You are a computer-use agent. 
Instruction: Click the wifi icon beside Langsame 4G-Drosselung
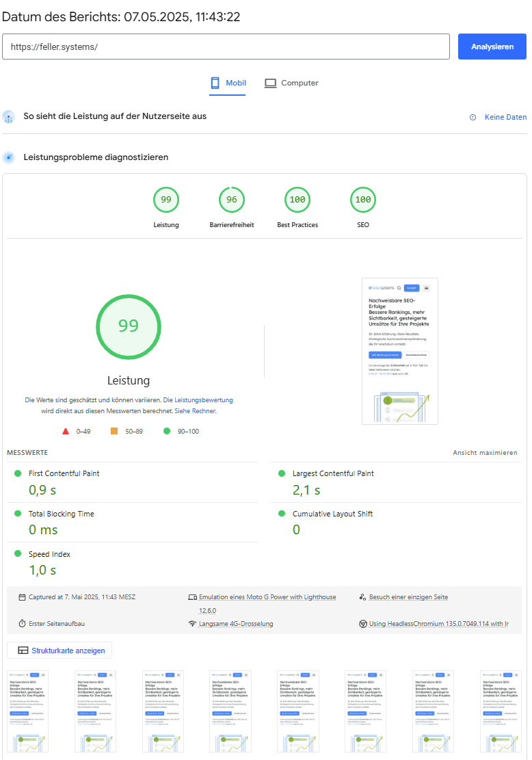192,624
